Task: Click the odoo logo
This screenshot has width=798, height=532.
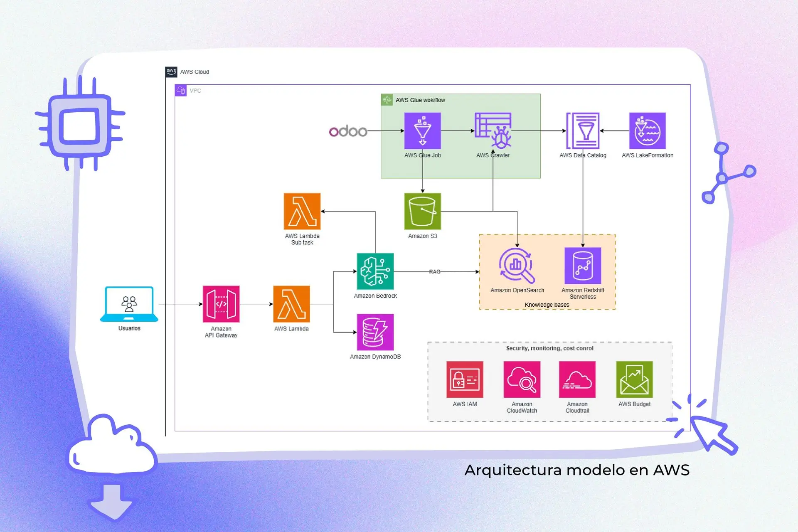Action: tap(348, 131)
